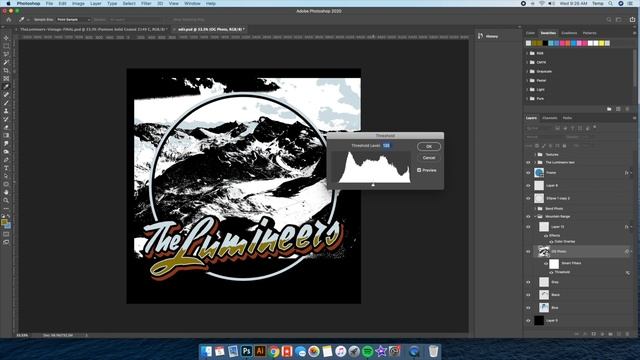640x360 pixels.
Task: Click the Home icon in options bar
Action: (9, 20)
